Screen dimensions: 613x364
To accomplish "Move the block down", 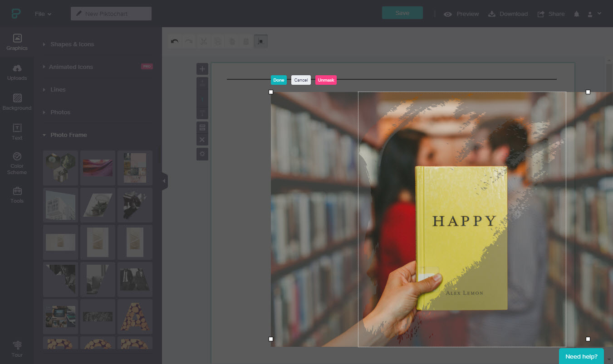I will (202, 113).
